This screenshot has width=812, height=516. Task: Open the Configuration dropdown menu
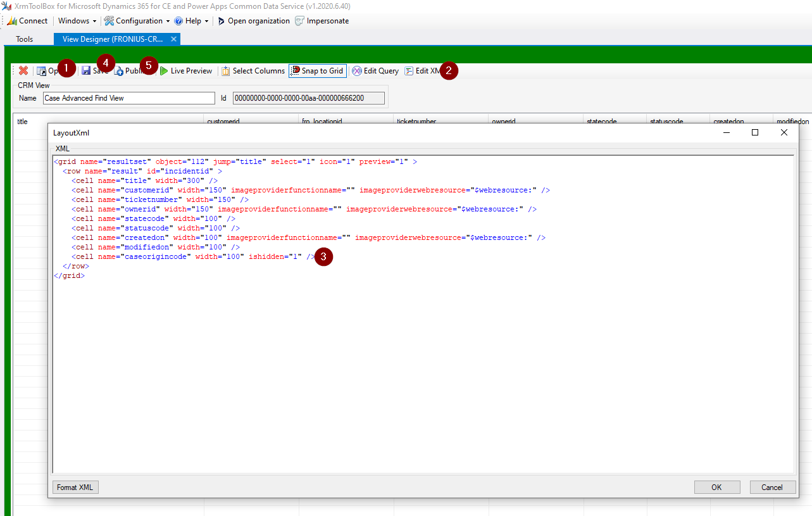[x=137, y=21]
